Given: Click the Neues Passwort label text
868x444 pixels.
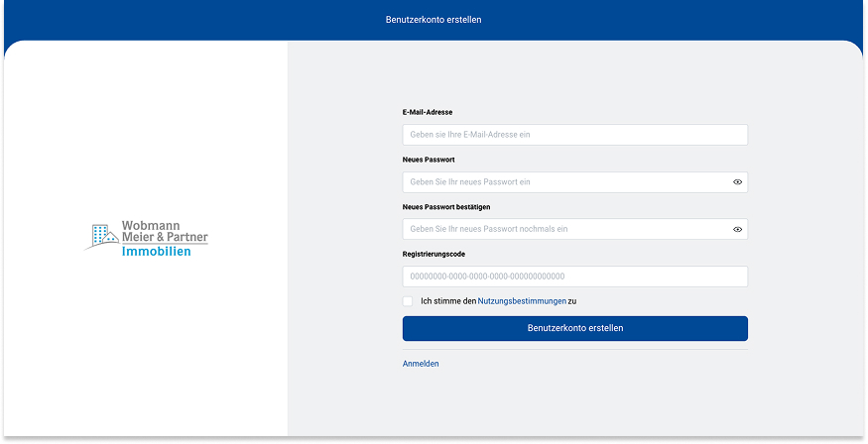Looking at the screenshot, I should 429,160.
